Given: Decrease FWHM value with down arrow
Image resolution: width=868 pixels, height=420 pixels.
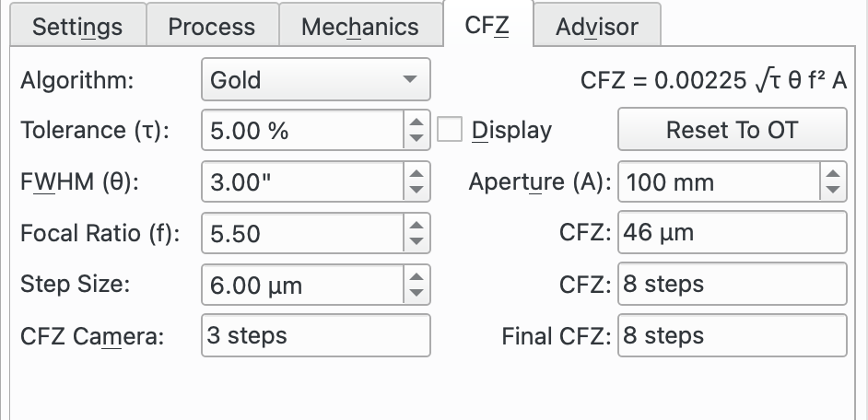Looking at the screenshot, I should tap(417, 191).
